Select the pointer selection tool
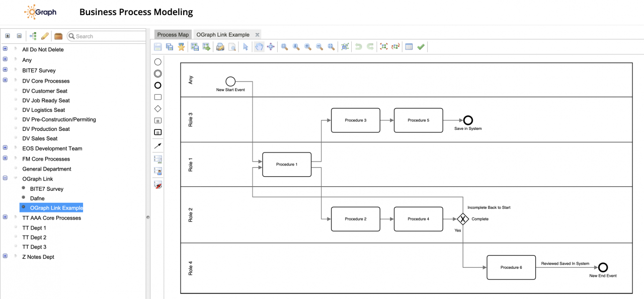Viewport: 644px width, 299px height. (246, 46)
